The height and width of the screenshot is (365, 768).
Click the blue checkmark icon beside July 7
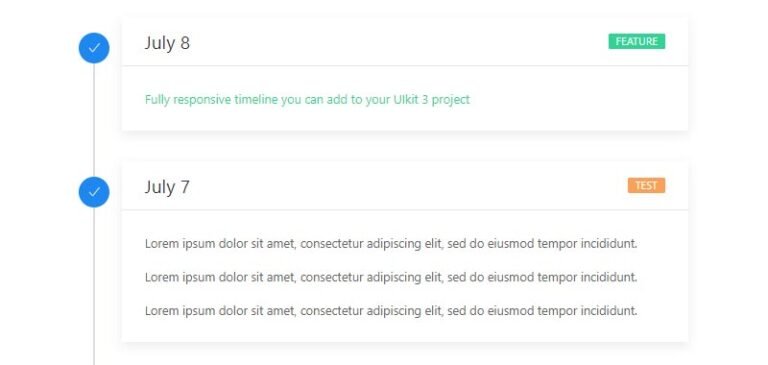94,192
